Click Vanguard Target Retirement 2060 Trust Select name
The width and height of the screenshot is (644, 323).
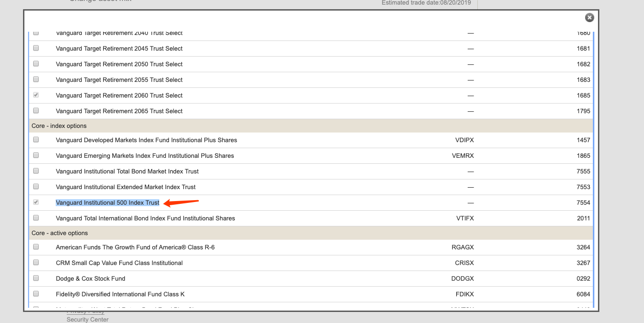click(119, 95)
